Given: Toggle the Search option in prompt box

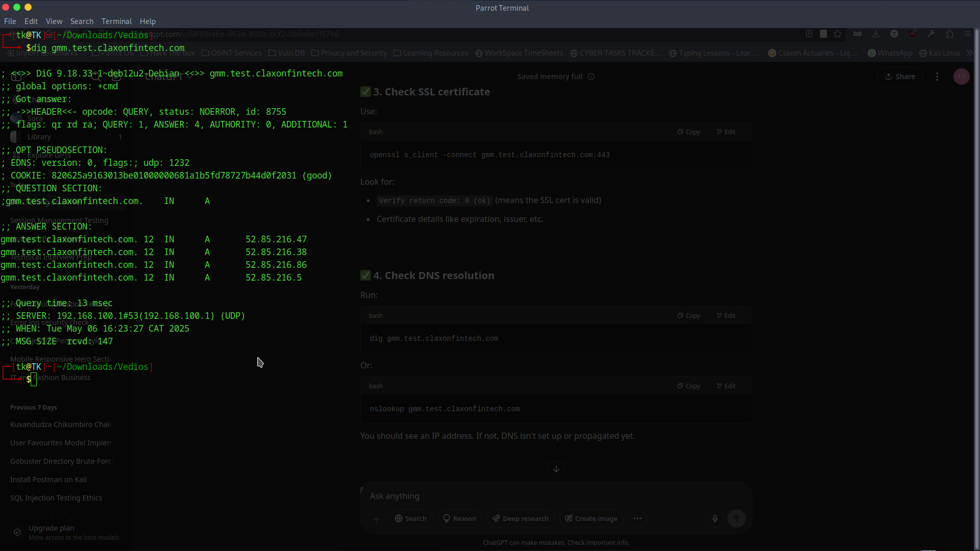Looking at the screenshot, I should pos(411,518).
